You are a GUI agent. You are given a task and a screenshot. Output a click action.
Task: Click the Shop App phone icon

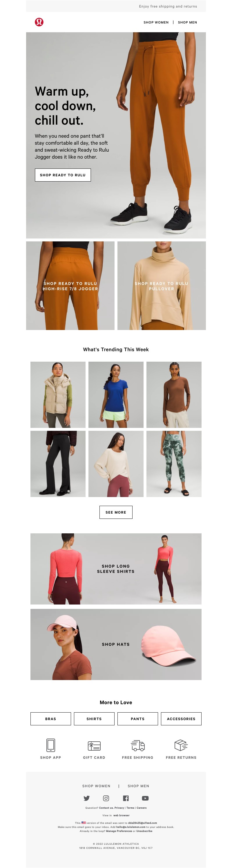click(51, 745)
